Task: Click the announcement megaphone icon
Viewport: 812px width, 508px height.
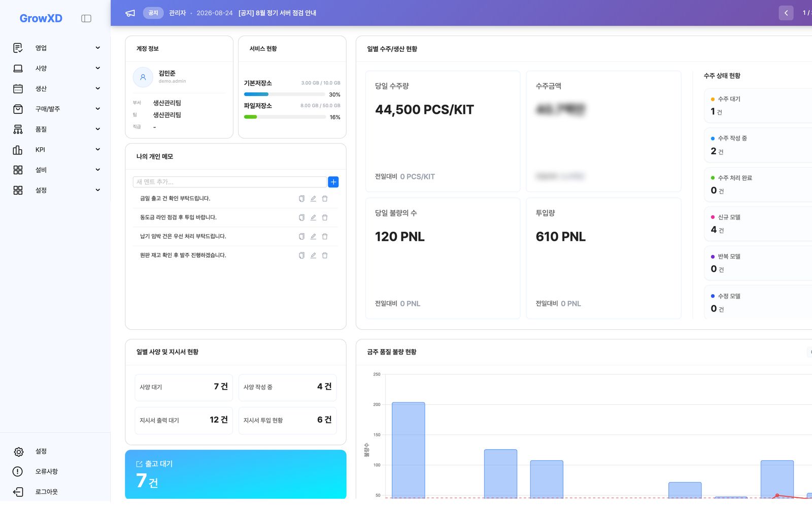Action: [x=130, y=13]
